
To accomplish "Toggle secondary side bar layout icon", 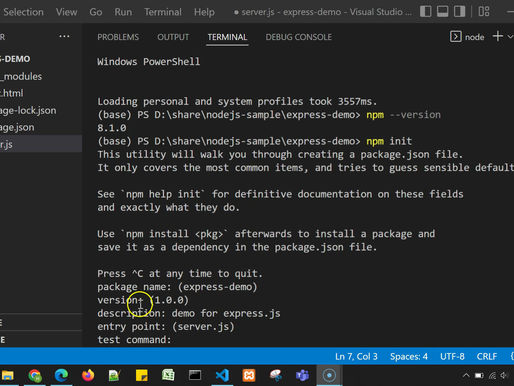I will point(459,12).
